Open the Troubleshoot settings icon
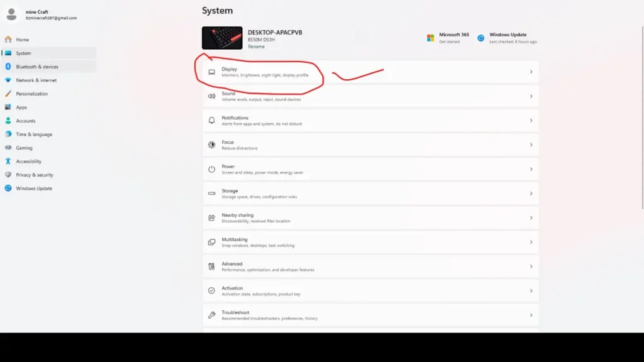 point(212,315)
